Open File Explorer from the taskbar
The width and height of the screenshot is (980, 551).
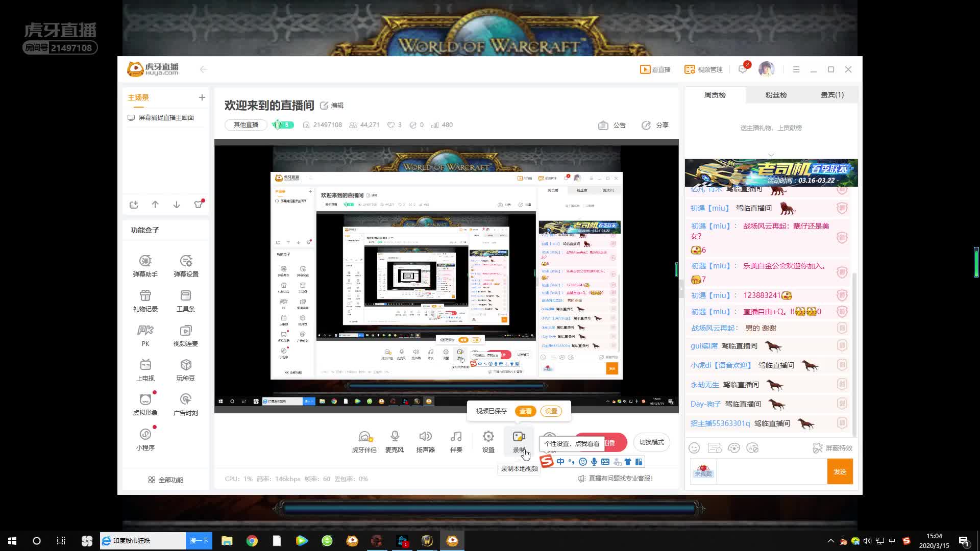pyautogui.click(x=227, y=541)
